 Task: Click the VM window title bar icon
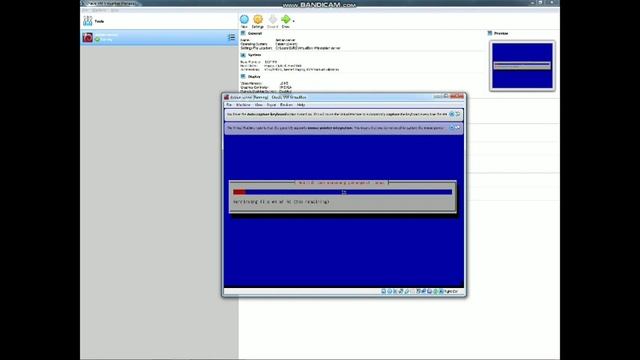pos(227,97)
